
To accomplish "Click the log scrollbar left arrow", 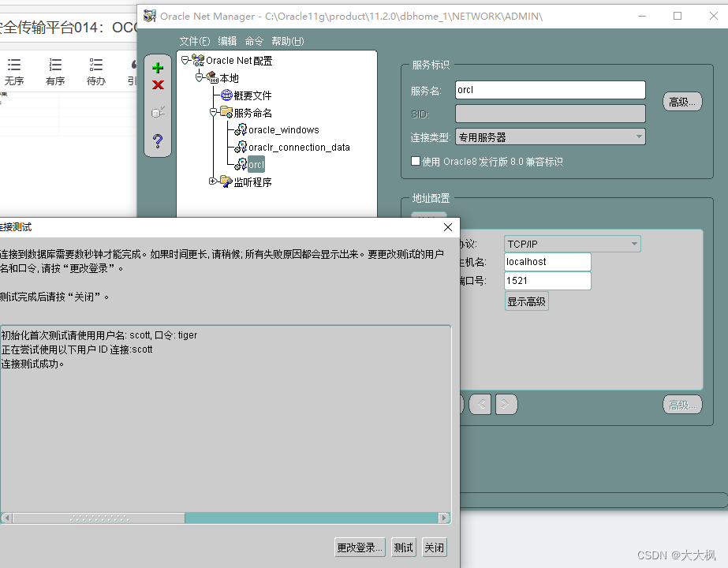I will tap(7, 518).
